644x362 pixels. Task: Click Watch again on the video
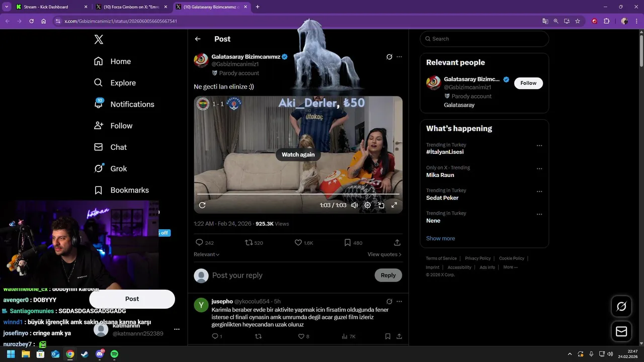pyautogui.click(x=298, y=154)
